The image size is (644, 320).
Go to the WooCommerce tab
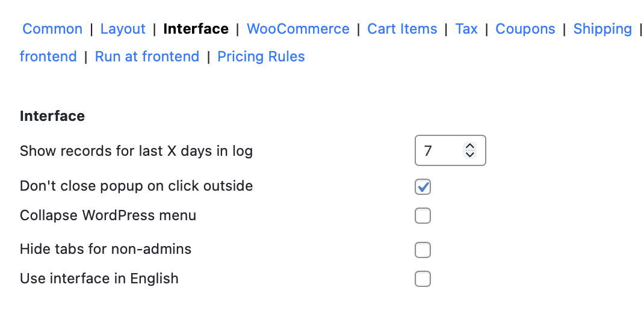[298, 29]
